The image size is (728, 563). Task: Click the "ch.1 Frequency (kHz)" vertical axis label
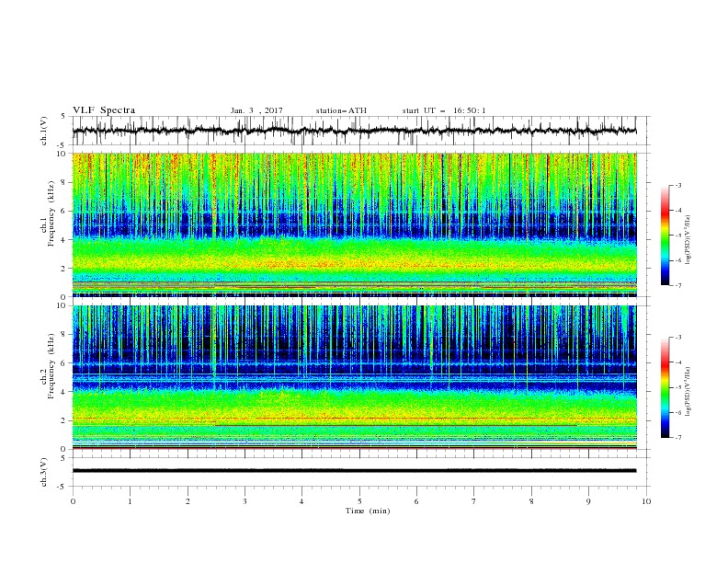coord(48,214)
